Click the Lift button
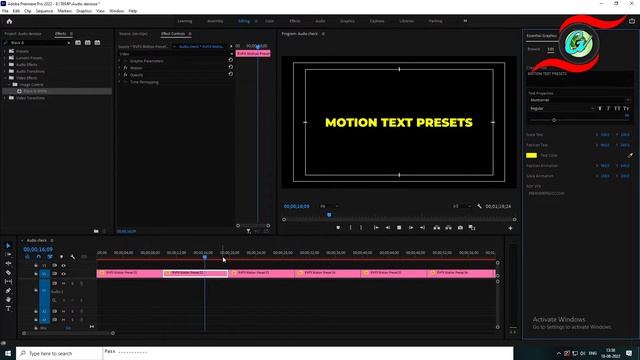This screenshot has width=640, height=360. pyautogui.click(x=437, y=228)
